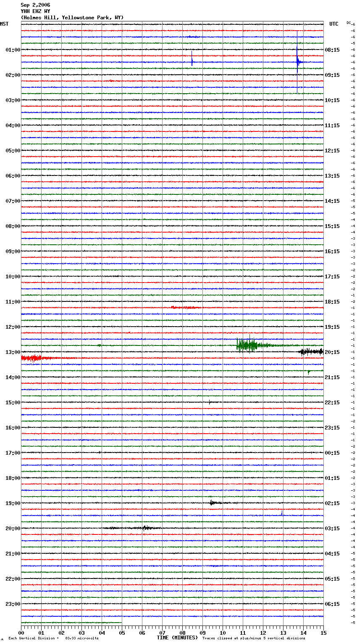Click the 08:00 MST time label

coord(13,226)
